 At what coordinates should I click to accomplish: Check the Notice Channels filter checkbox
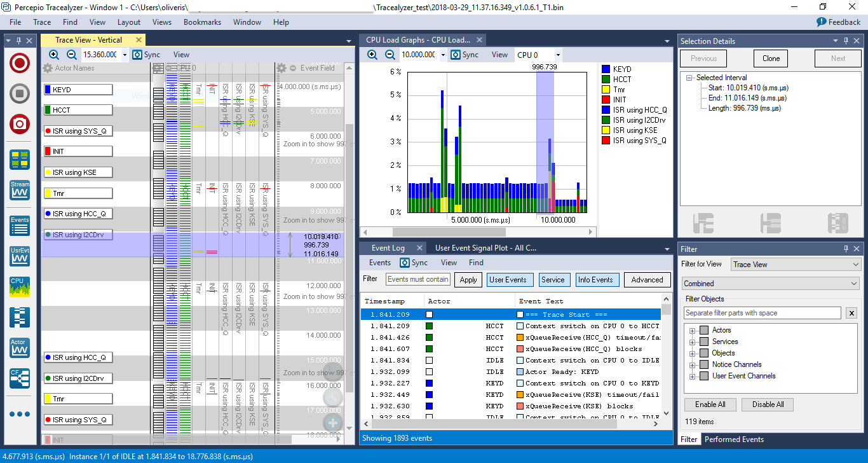[703, 364]
